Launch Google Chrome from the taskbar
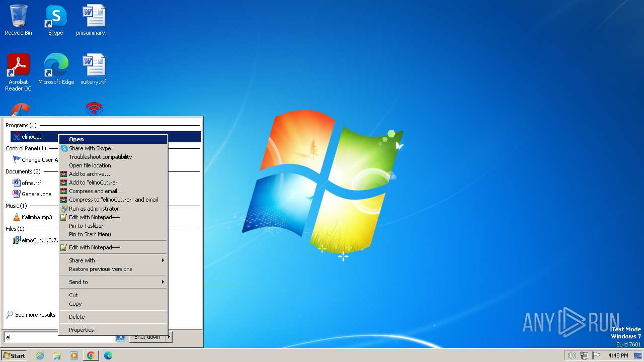The width and height of the screenshot is (644, 362). pyautogui.click(x=91, y=355)
